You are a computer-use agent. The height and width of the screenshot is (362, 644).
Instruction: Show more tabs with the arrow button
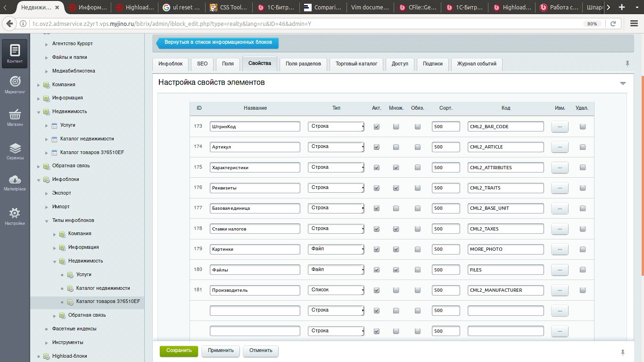[608, 8]
